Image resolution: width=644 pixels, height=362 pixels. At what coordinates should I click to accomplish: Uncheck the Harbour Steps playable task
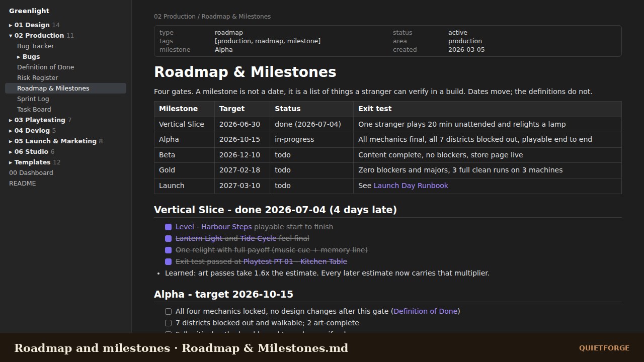point(169,227)
